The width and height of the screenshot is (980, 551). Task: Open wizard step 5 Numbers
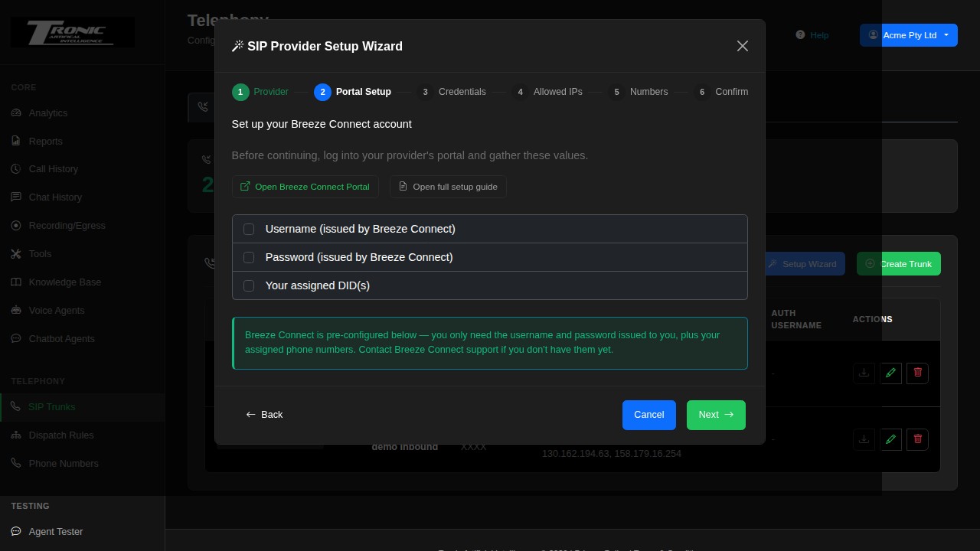click(638, 92)
